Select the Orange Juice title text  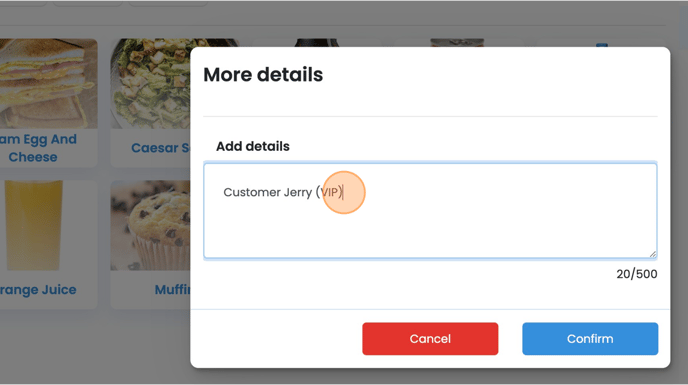(38, 290)
